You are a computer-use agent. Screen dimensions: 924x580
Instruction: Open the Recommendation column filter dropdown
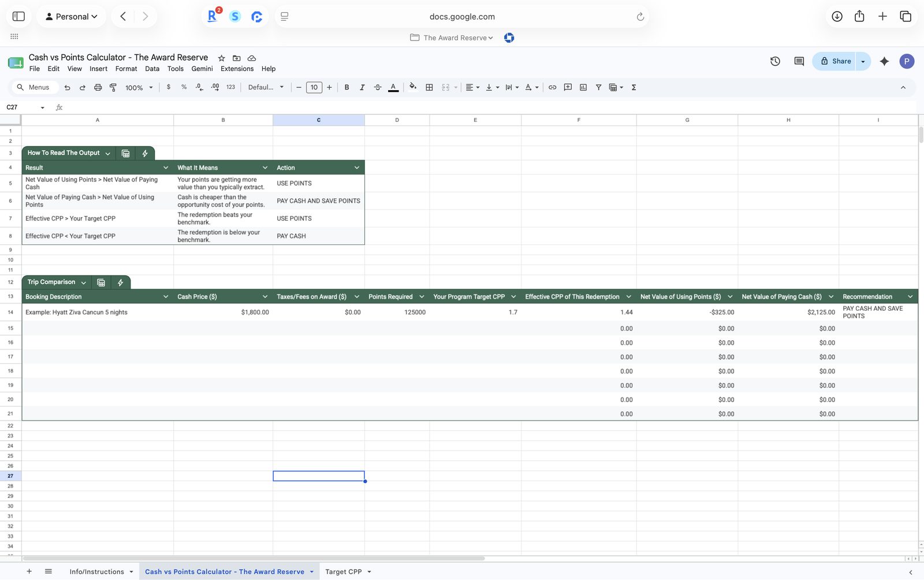(910, 297)
